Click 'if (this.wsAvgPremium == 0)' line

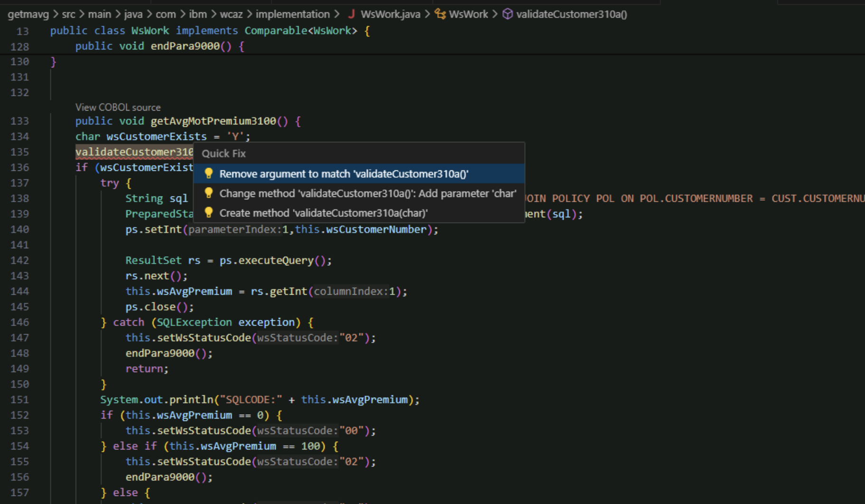tap(191, 415)
